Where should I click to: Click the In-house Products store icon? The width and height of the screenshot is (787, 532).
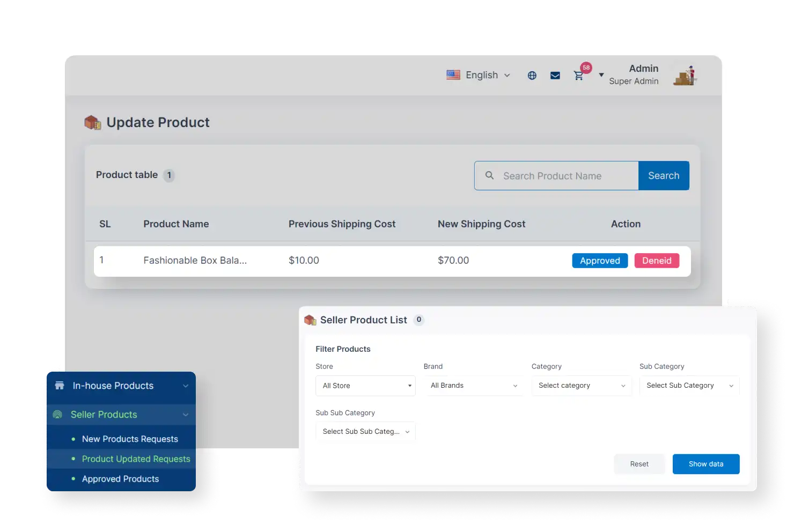[58, 385]
